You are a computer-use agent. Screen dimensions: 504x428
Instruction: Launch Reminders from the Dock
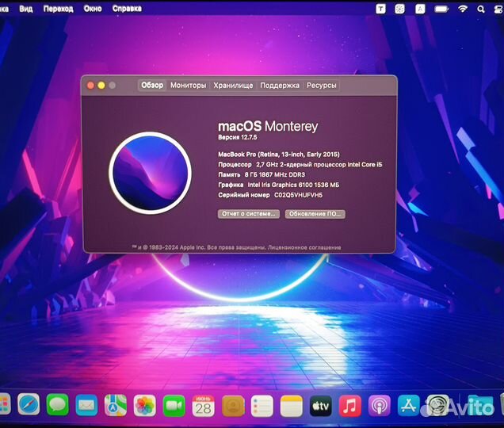262,406
